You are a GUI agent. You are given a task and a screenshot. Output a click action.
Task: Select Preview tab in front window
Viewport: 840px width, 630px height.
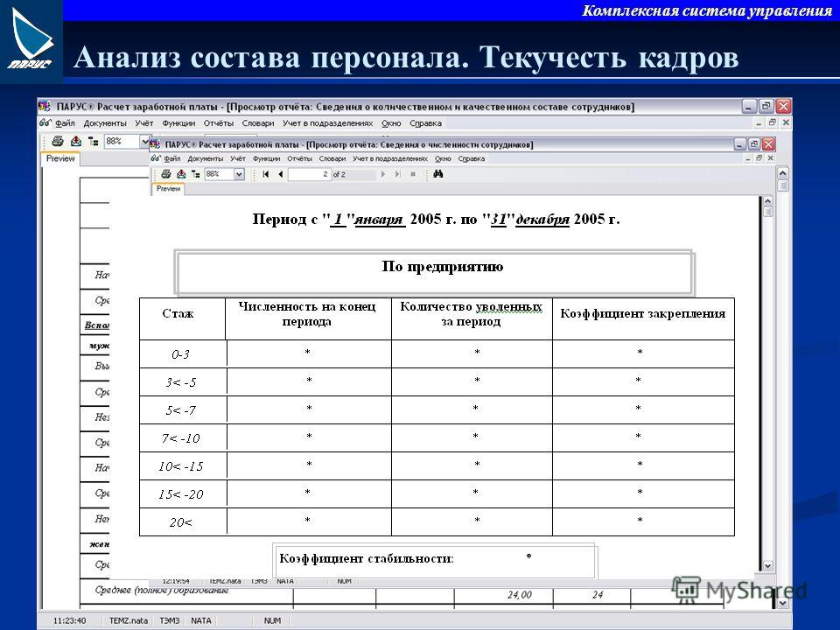[x=168, y=189]
